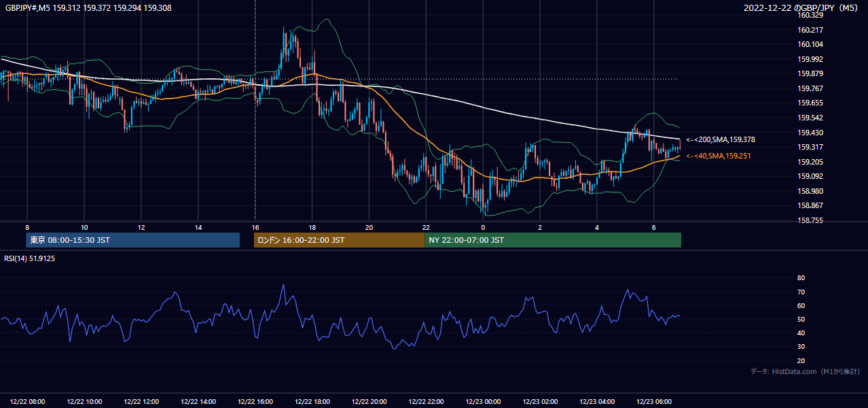Image resolution: width=868 pixels, height=408 pixels.
Task: Click the RSI scale value 50
Action: coord(801,319)
